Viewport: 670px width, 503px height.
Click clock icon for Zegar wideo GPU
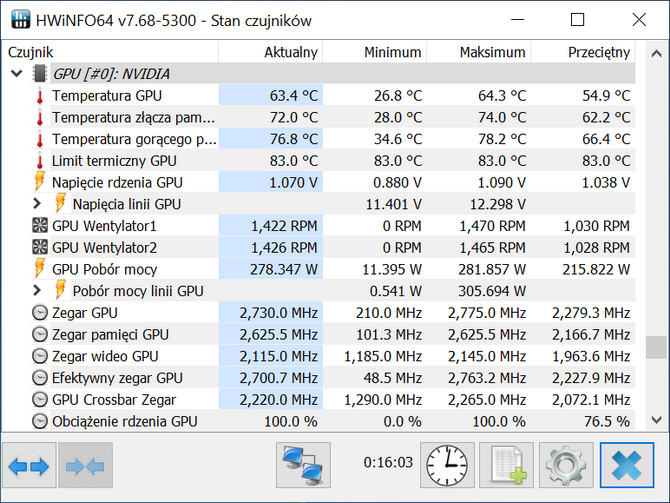(x=40, y=356)
